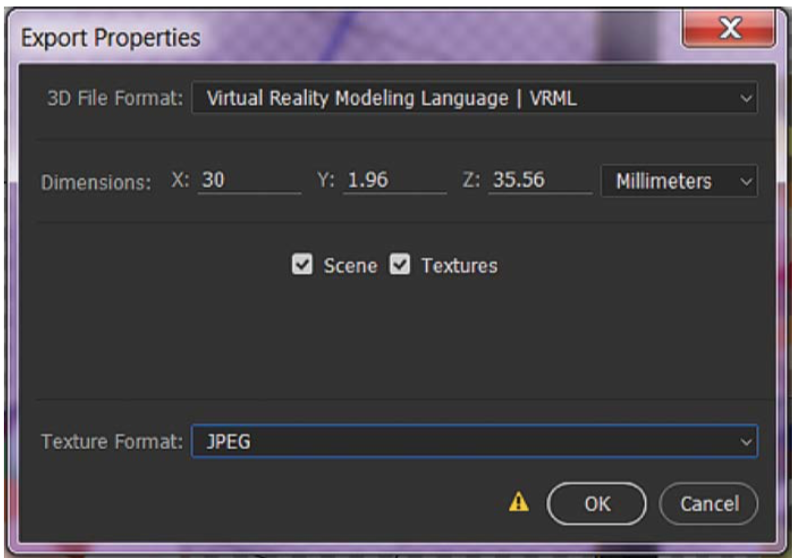The image size is (792, 558).
Task: Click the Scene checkbox label text
Action: (350, 266)
